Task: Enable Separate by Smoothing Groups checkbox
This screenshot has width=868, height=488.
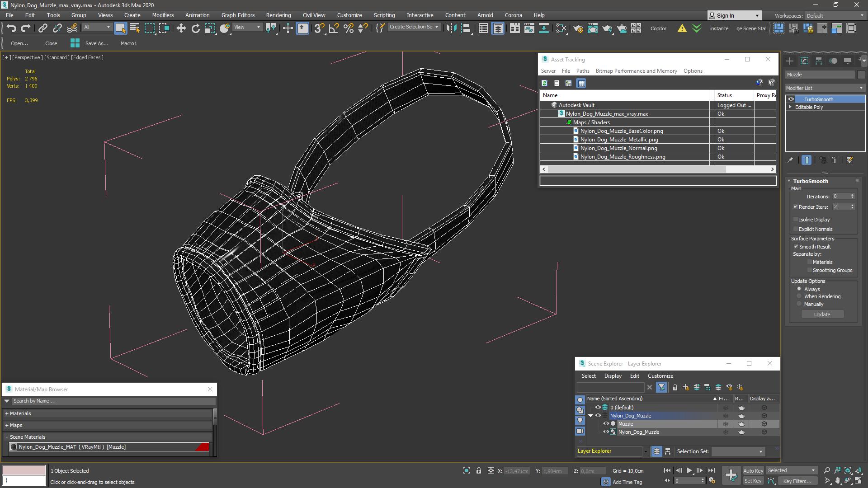Action: pos(810,270)
